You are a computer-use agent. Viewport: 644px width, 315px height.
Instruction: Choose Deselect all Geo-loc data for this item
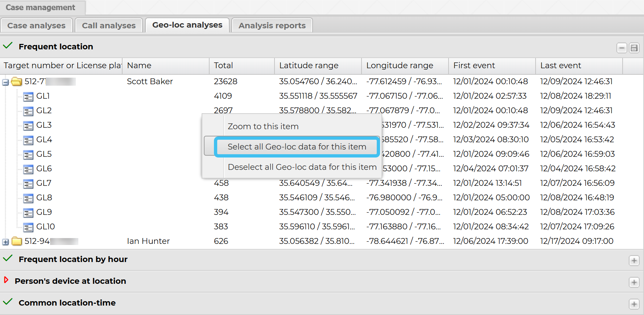click(x=302, y=167)
